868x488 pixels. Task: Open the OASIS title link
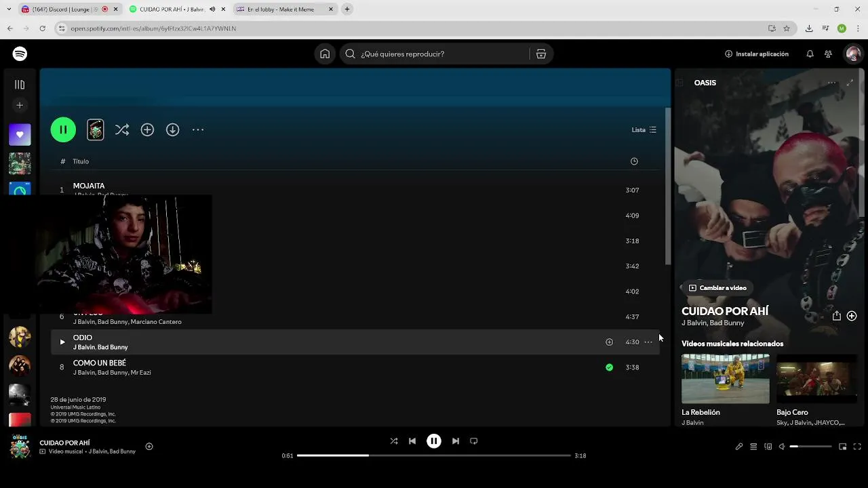pyautogui.click(x=705, y=83)
